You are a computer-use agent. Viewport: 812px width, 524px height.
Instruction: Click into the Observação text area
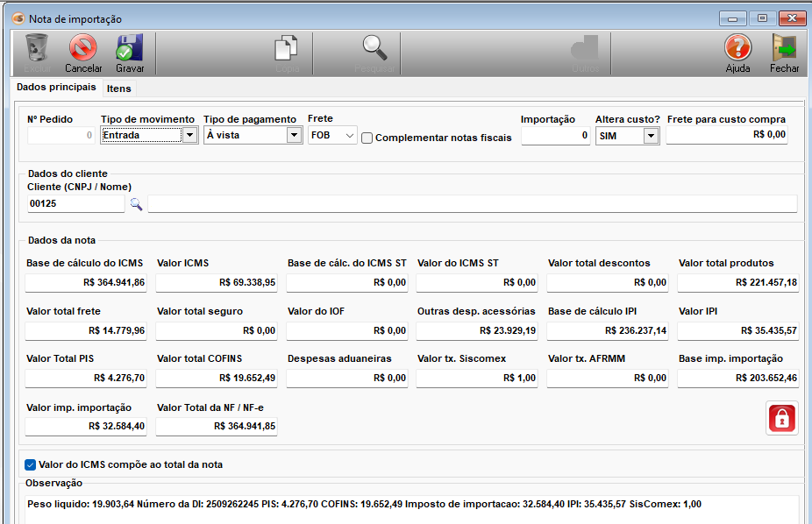coord(410,508)
